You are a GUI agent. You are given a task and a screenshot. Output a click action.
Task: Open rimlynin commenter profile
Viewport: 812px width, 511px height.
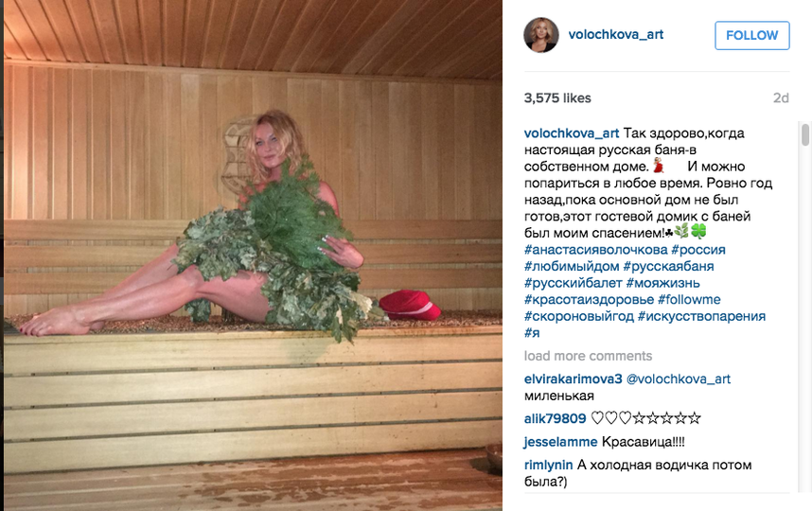click(548, 465)
